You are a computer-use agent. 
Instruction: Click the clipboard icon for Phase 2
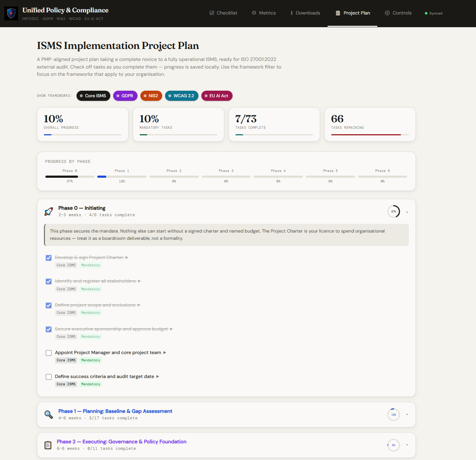(x=48, y=445)
